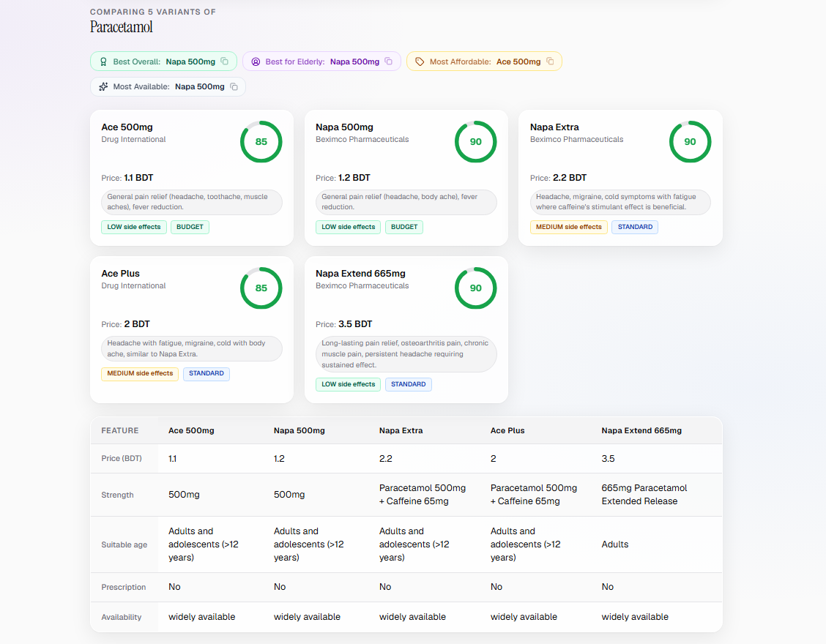Click the Paracetamol page heading
The image size is (826, 644).
pos(121,27)
